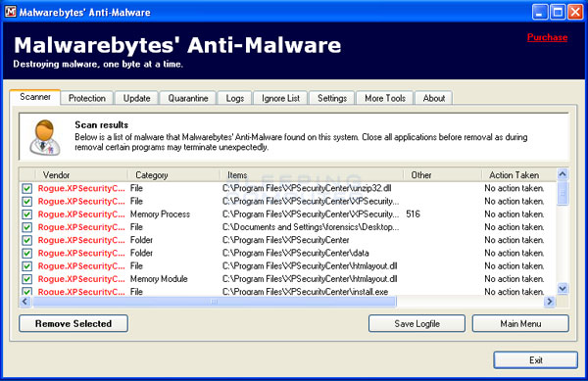Click the scroll up arrow of results list
588x381 pixels.
click(563, 173)
